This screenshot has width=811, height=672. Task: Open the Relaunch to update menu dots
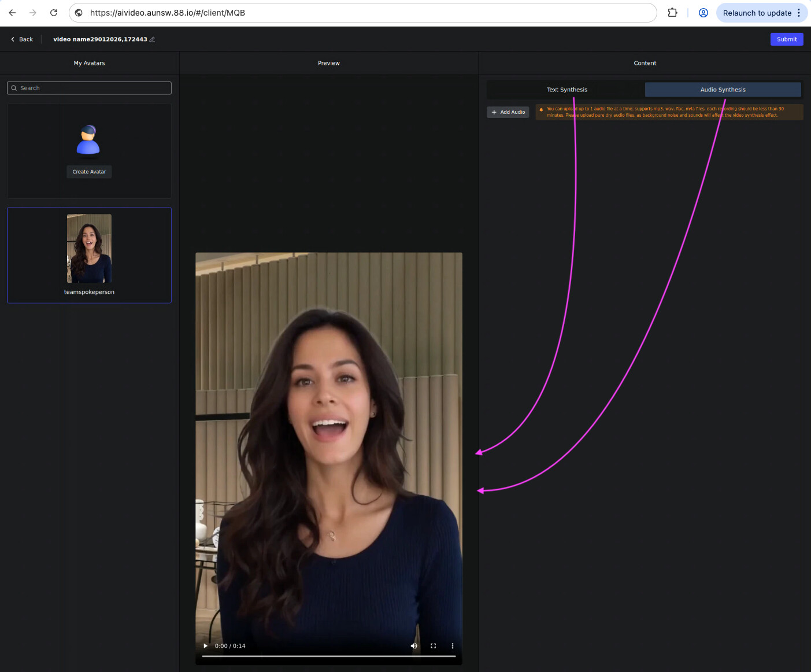click(x=799, y=13)
